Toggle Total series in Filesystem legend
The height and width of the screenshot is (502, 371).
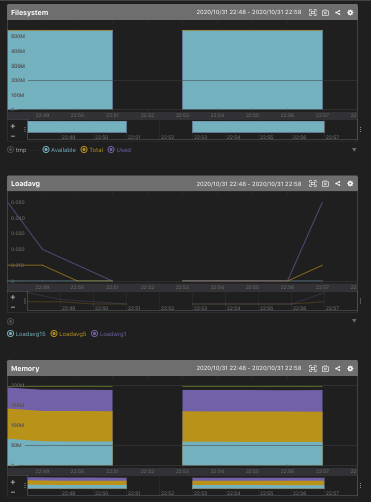click(x=92, y=150)
